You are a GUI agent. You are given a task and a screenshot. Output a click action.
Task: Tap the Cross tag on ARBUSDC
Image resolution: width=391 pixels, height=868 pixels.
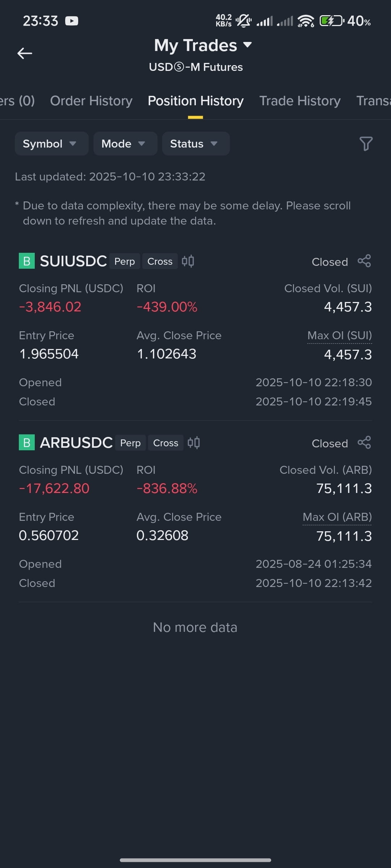point(165,443)
